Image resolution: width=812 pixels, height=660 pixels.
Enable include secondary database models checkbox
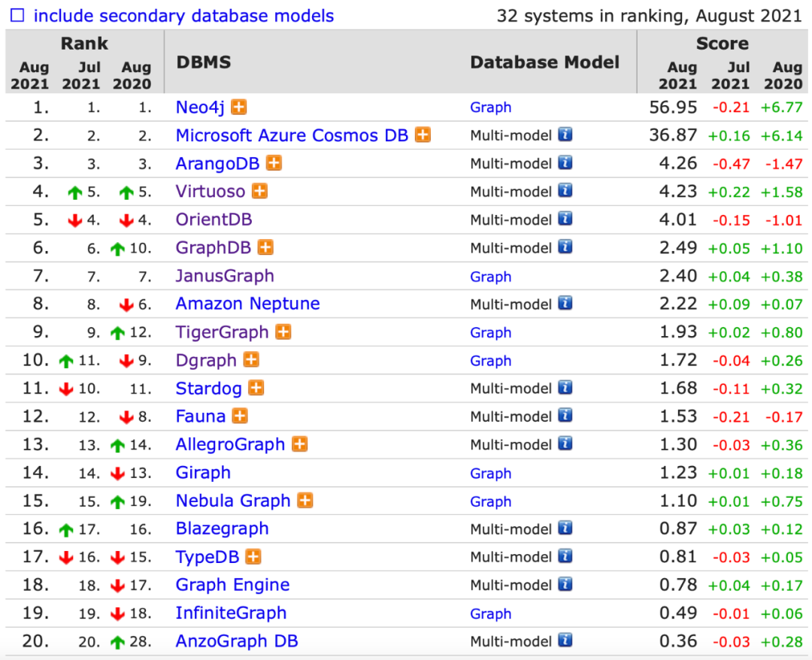click(17, 15)
